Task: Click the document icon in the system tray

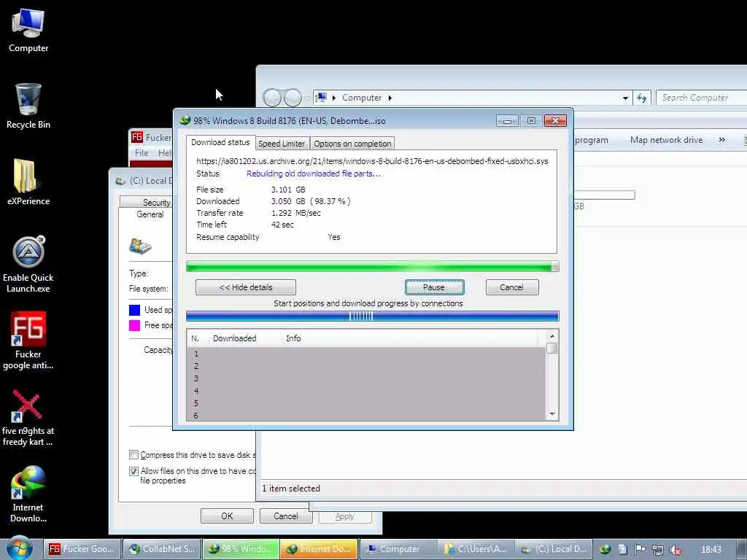Action: [x=622, y=550]
